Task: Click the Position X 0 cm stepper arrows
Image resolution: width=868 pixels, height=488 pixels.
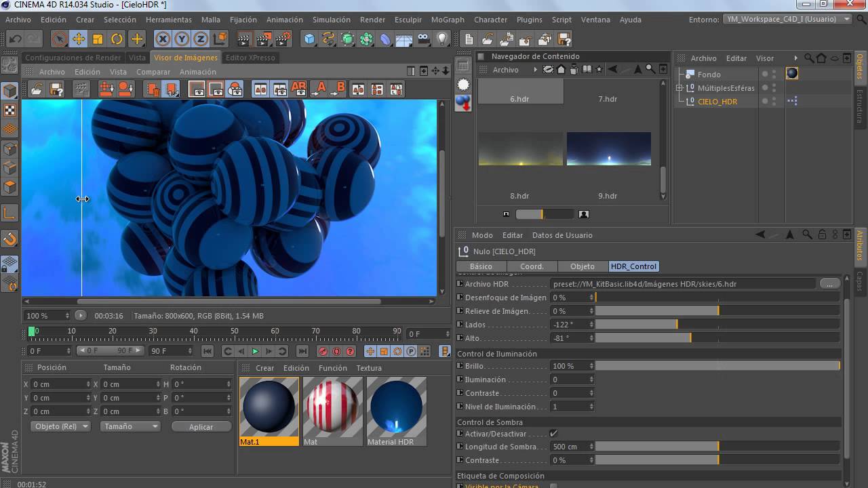Action: tap(88, 384)
